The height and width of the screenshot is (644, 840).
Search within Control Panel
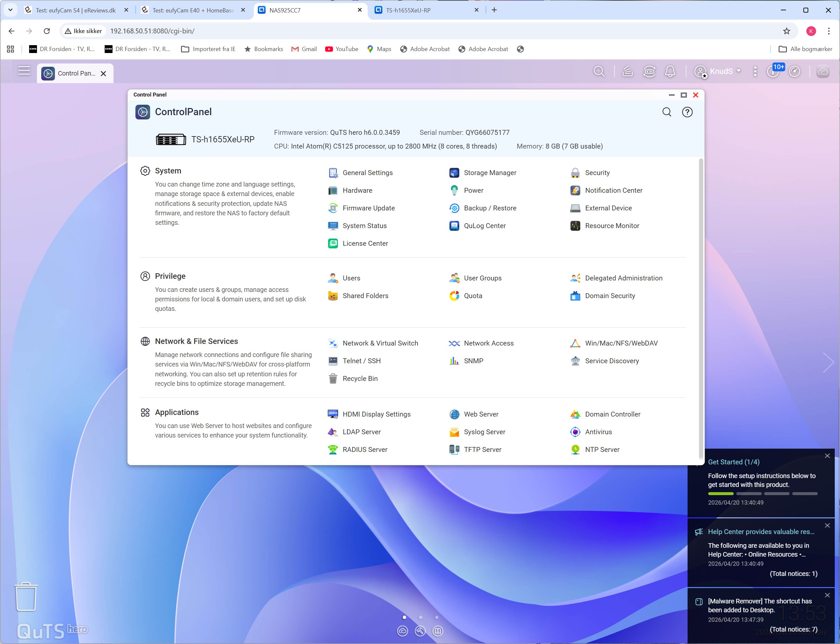point(667,112)
